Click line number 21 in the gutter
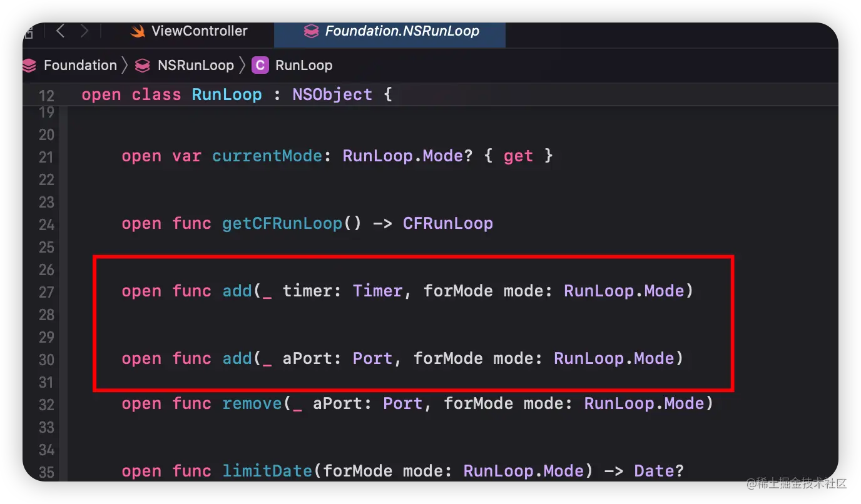The width and height of the screenshot is (861, 504). pos(46,157)
